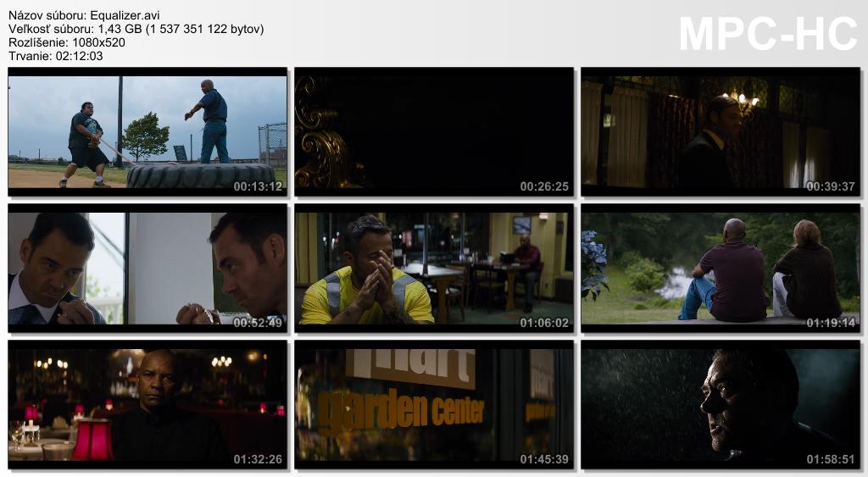Select the garden center sign thumbnail

pos(434,405)
